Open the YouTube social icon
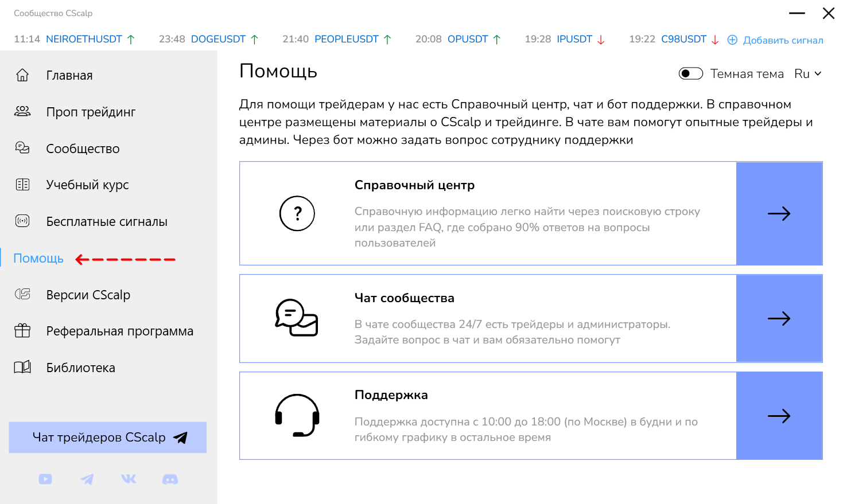 45,479
